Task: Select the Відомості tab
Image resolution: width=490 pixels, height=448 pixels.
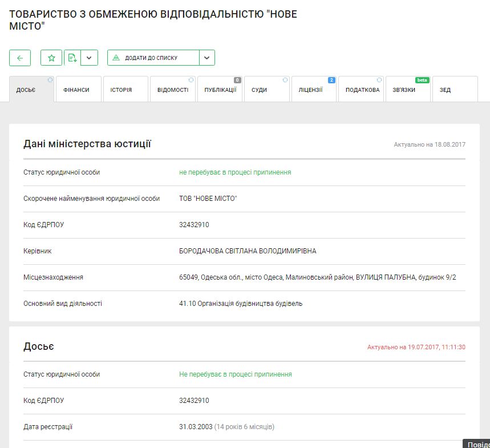Action: (173, 90)
